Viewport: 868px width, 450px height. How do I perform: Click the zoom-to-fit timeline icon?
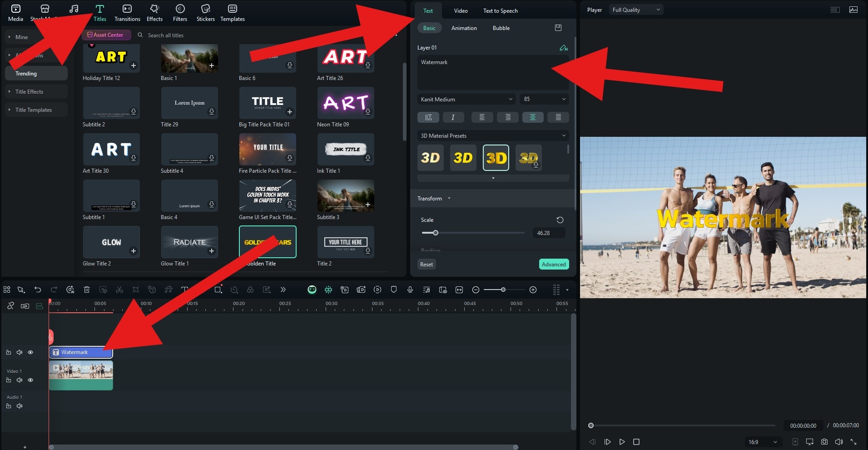pos(459,290)
